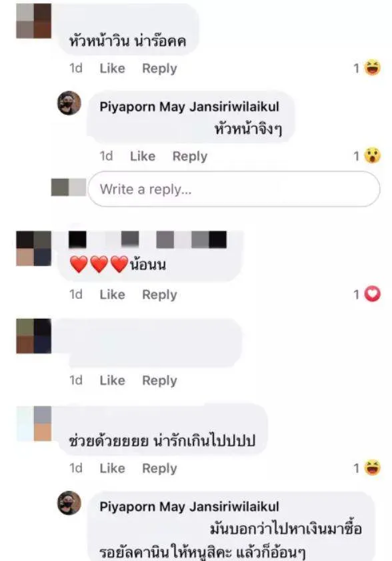Reply to the blurred empty comment
392x561 pixels.
pyautogui.click(x=159, y=380)
